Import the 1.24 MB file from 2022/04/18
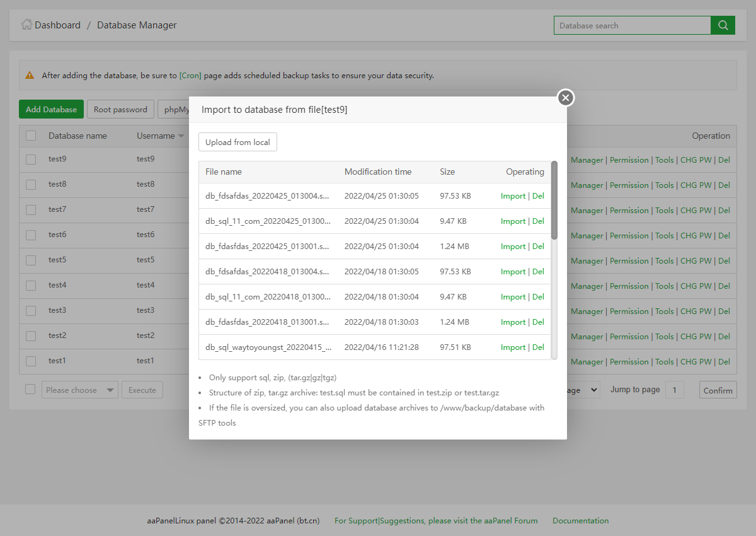This screenshot has width=756, height=536. 513,322
